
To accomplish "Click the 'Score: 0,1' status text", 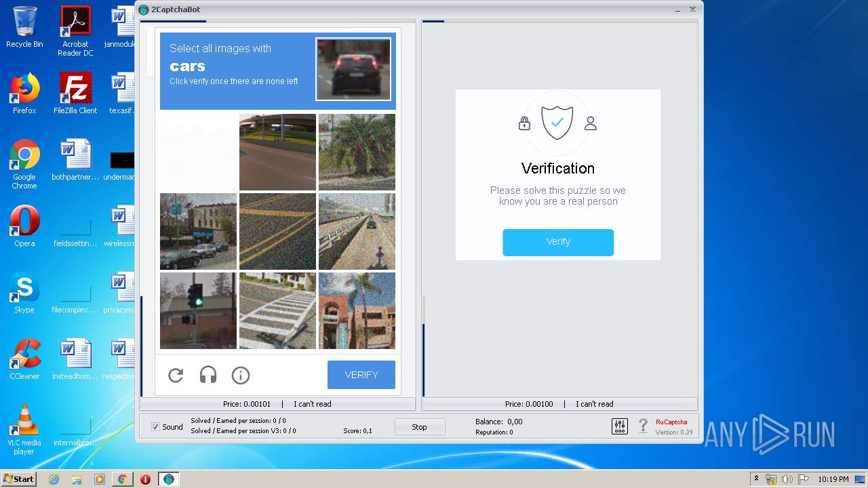I will click(x=357, y=431).
